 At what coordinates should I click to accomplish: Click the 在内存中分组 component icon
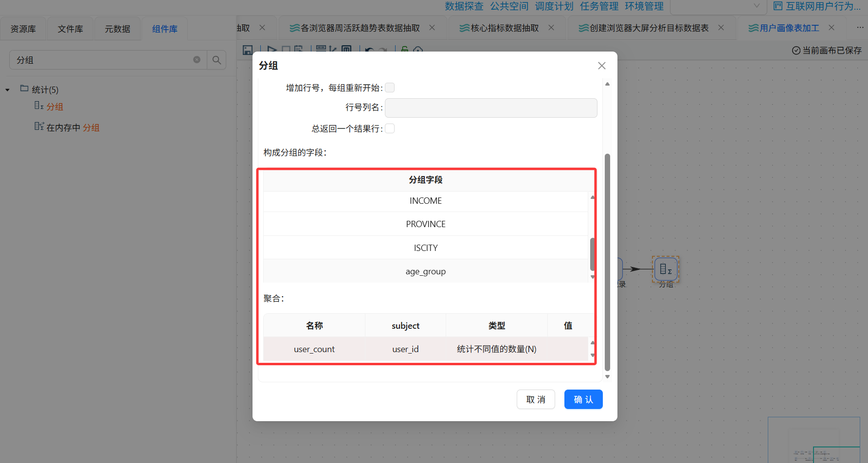pos(39,126)
